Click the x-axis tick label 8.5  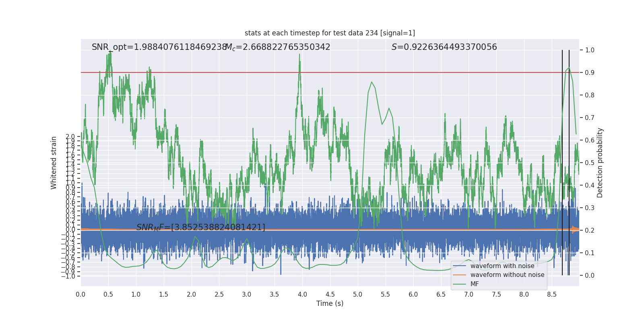pyautogui.click(x=552, y=294)
